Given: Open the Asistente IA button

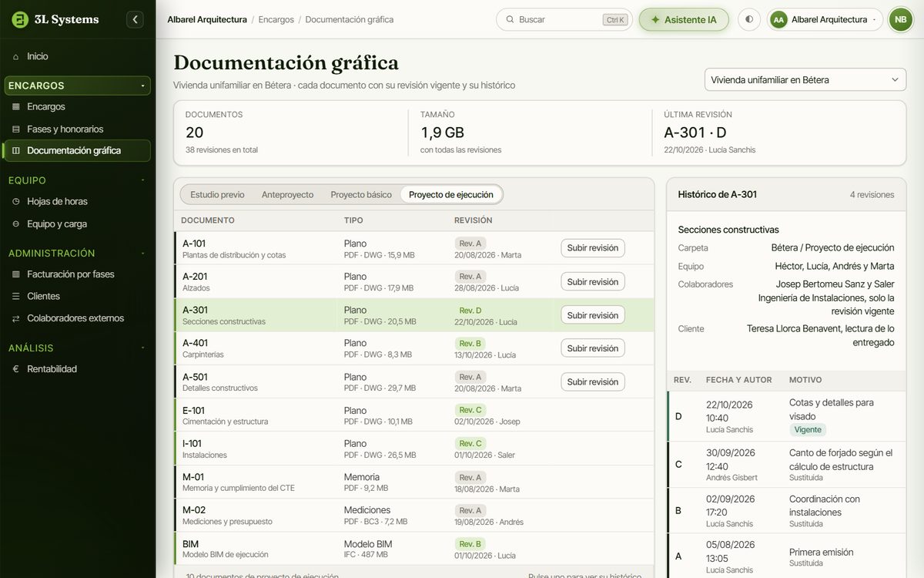Looking at the screenshot, I should point(684,19).
